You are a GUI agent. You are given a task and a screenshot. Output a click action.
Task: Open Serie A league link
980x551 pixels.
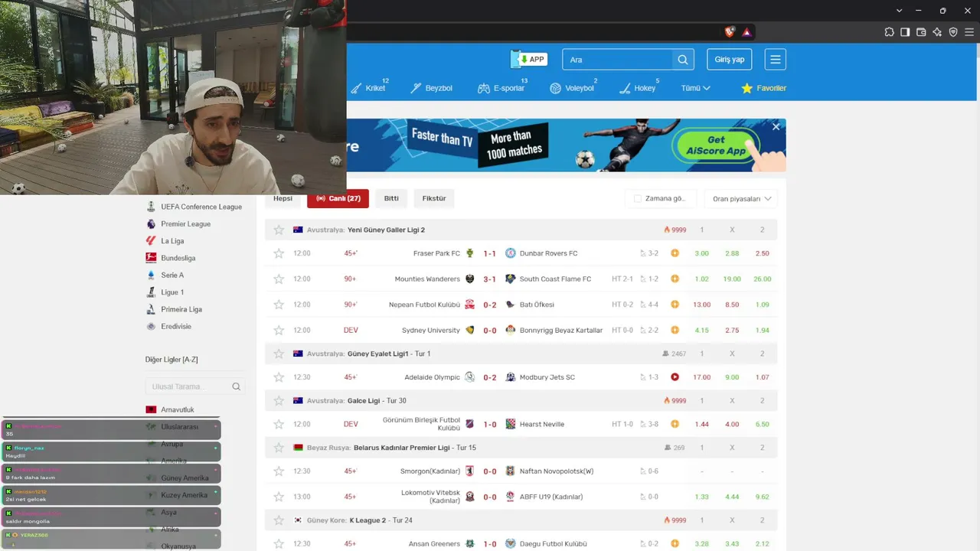click(172, 275)
